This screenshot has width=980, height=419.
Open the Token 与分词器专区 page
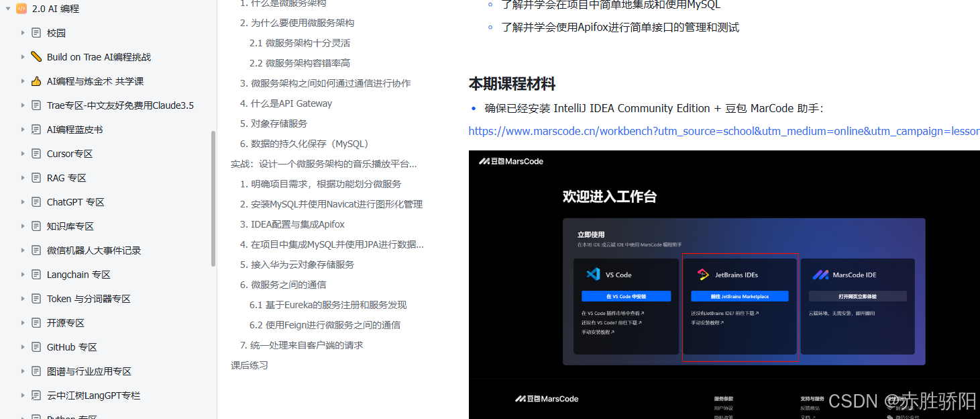pyautogui.click(x=89, y=299)
